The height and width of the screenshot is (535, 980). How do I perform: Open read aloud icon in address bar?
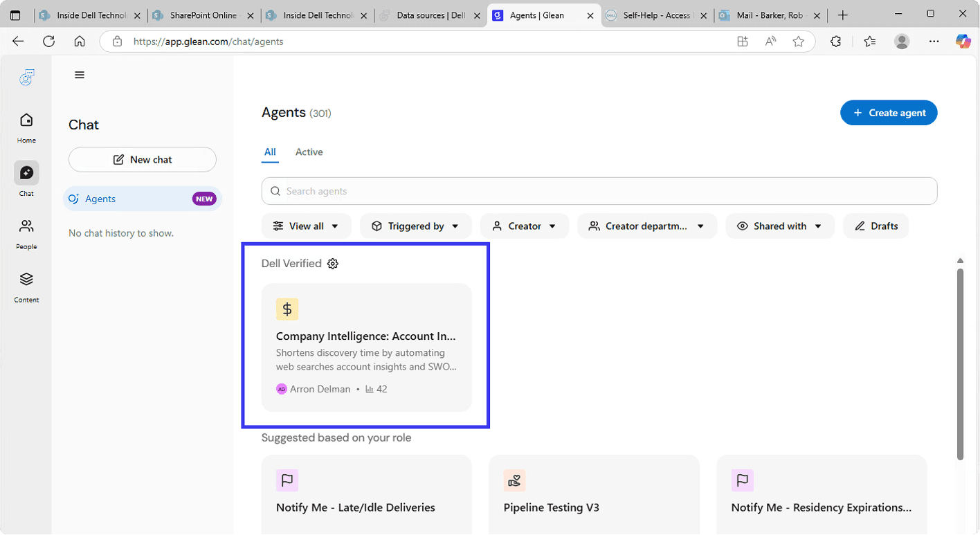pos(770,42)
